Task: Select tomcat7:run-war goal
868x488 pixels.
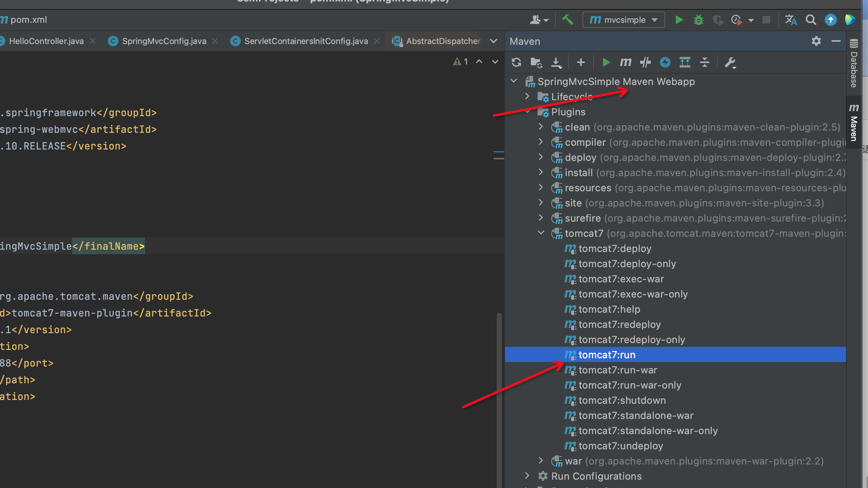Action: (675, 370)
